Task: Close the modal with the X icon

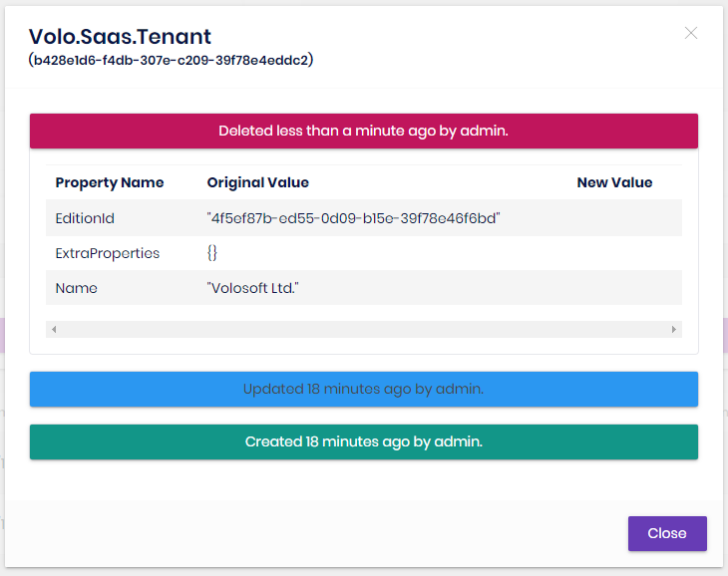Action: tap(691, 33)
